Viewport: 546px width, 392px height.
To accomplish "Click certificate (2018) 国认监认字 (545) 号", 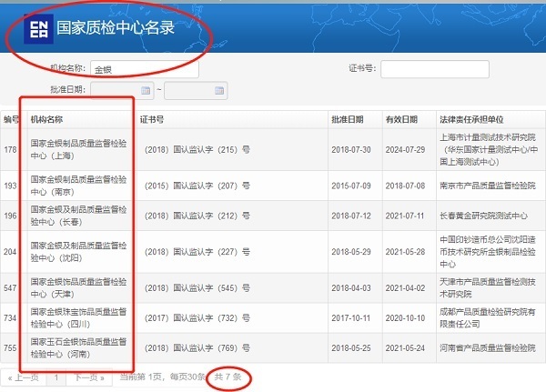I will (197, 288).
